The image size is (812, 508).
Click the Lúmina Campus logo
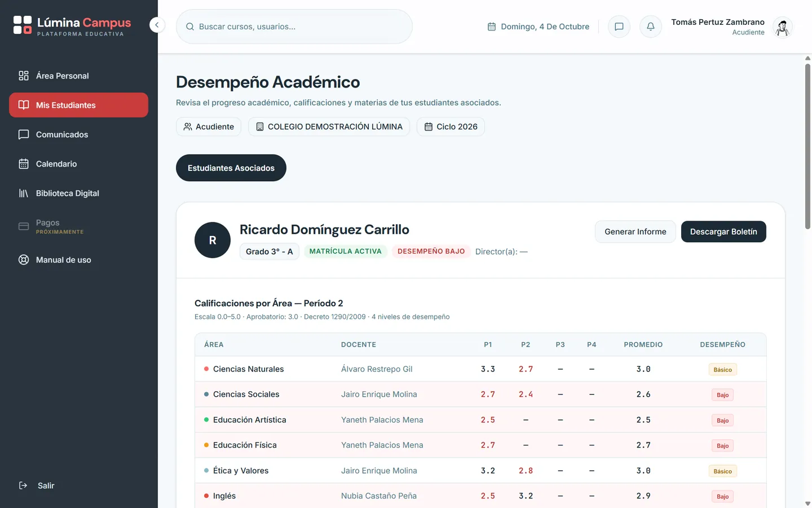72,25
